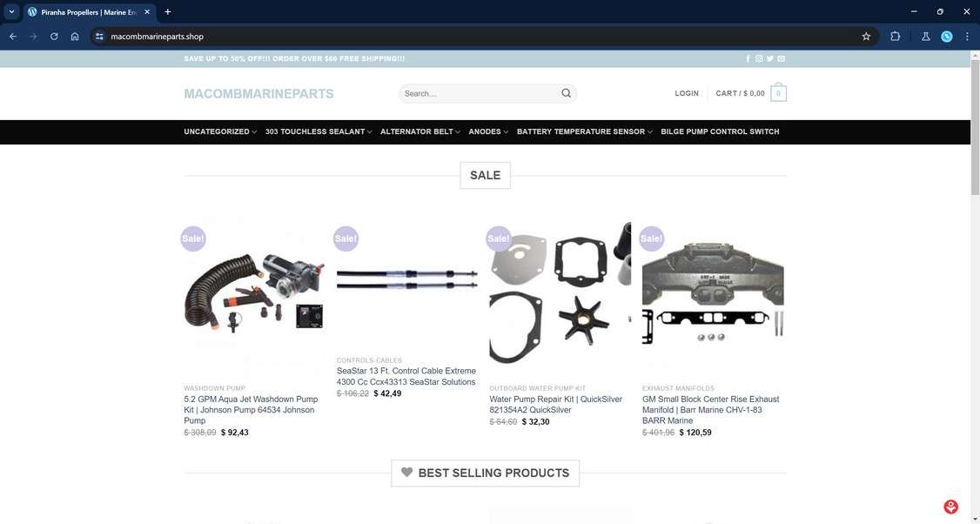Click the SALE section heading

[x=485, y=176]
